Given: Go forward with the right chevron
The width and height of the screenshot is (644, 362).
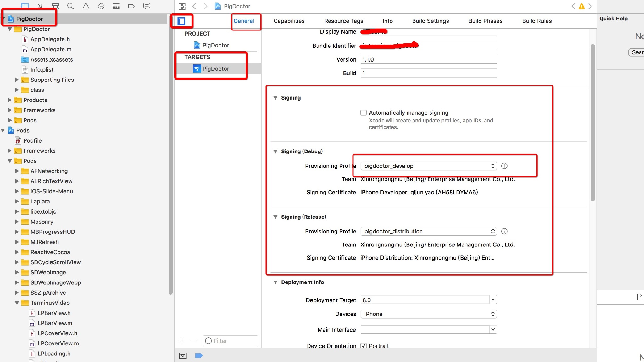Looking at the screenshot, I should pyautogui.click(x=206, y=6).
